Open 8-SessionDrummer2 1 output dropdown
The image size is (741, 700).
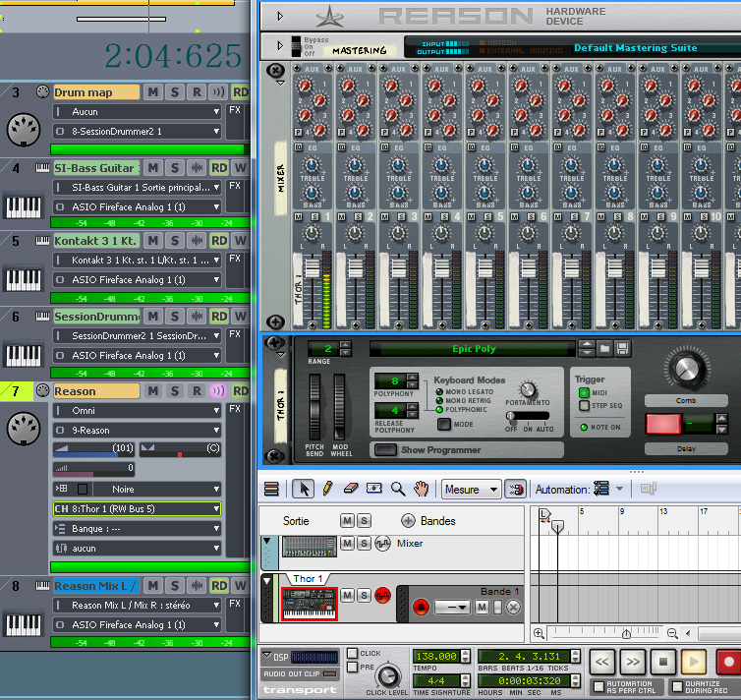[137, 132]
